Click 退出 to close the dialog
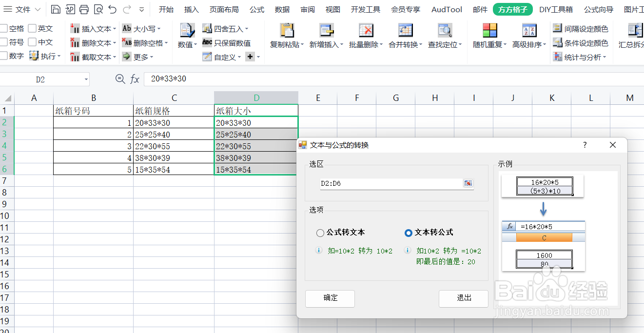 coord(463,298)
